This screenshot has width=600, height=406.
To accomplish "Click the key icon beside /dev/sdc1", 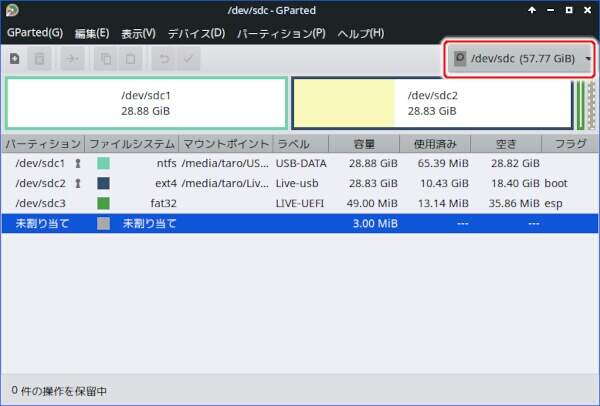I will [77, 163].
